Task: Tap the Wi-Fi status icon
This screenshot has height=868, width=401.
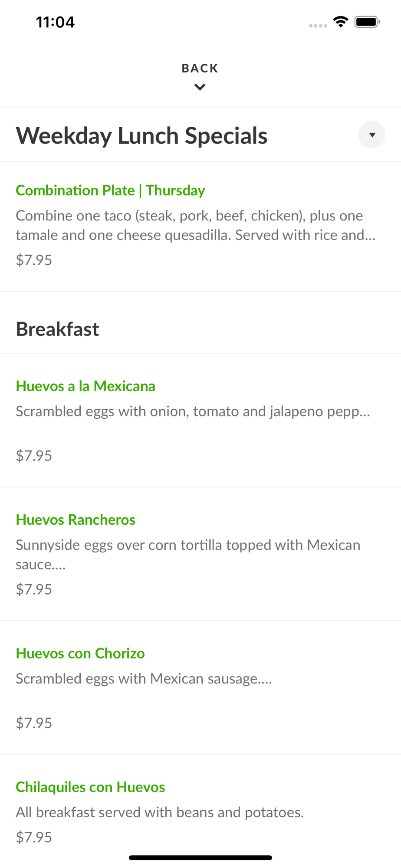Action: pos(341,22)
